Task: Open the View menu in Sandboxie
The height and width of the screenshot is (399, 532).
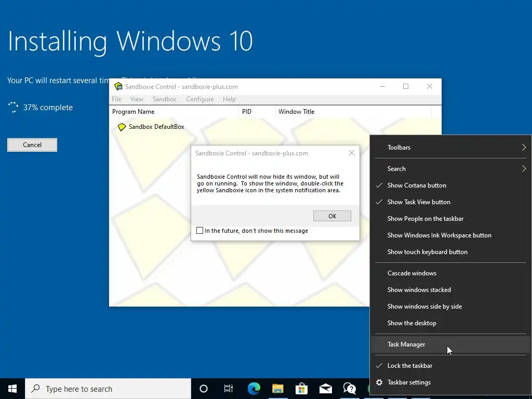Action: click(x=137, y=99)
